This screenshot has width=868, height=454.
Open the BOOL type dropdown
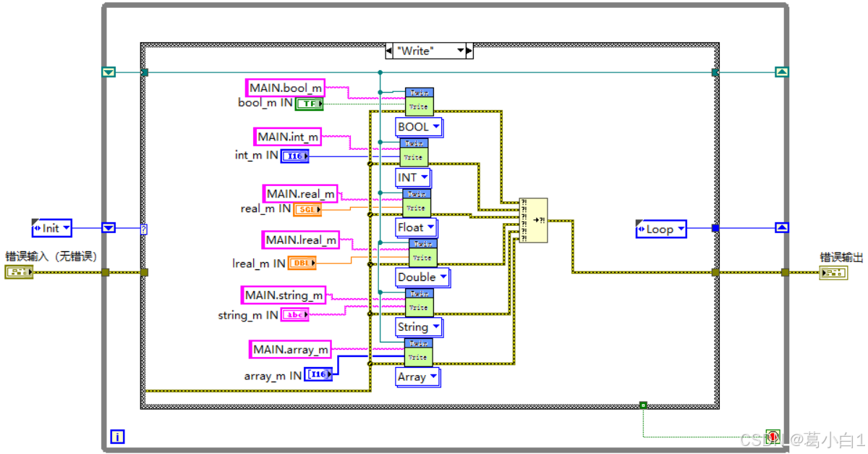417,126
